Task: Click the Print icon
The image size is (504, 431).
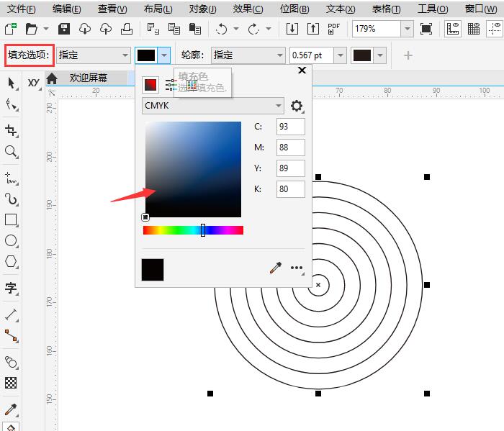Action: (x=126, y=29)
